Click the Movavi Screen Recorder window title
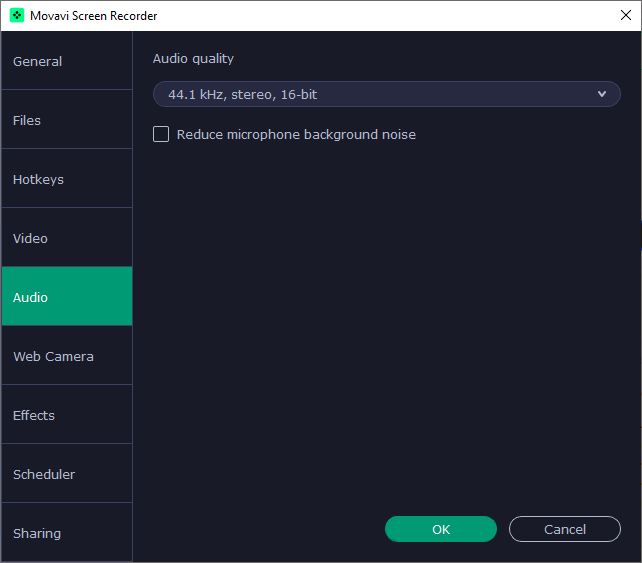 [93, 16]
